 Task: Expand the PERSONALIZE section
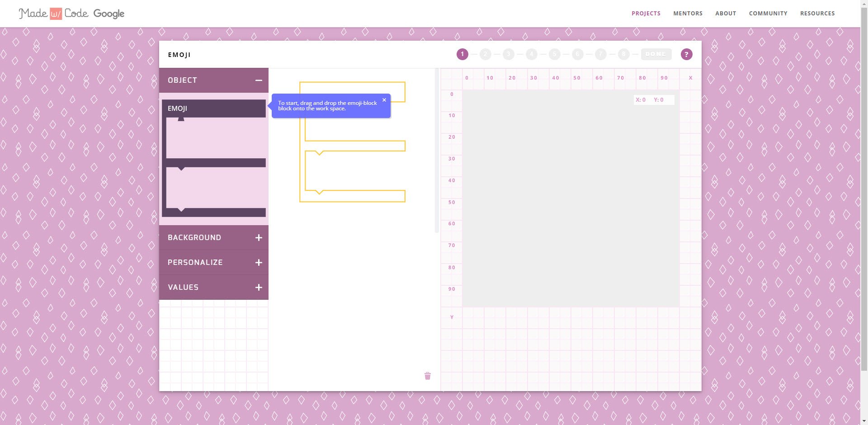(x=214, y=262)
